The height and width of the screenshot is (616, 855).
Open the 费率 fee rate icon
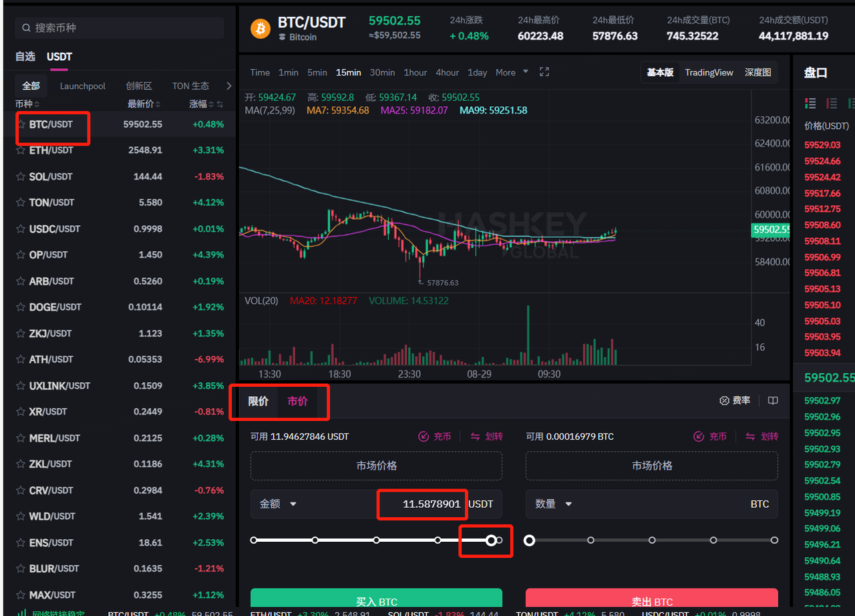click(x=724, y=401)
